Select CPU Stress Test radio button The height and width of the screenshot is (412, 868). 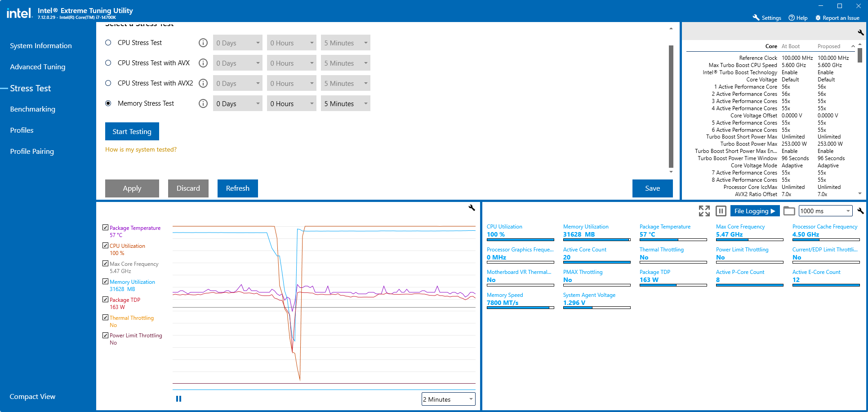[108, 43]
